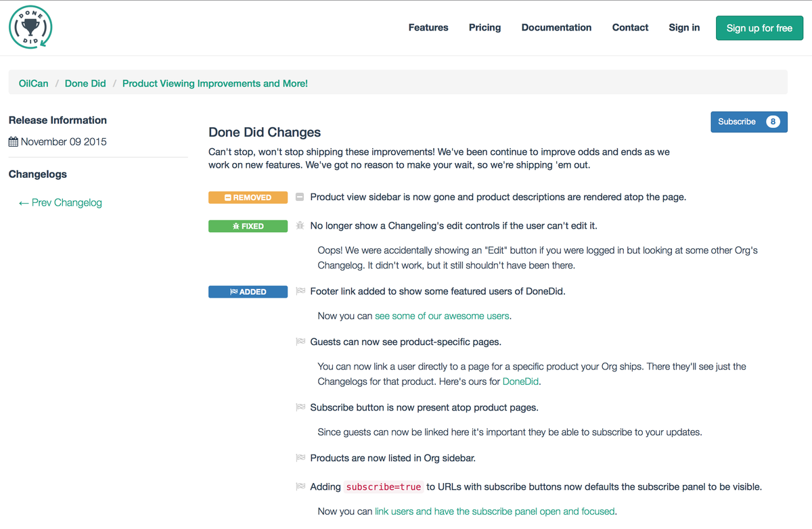Click the Subscribe button
Image resolution: width=812 pixels, height=529 pixels.
point(749,122)
